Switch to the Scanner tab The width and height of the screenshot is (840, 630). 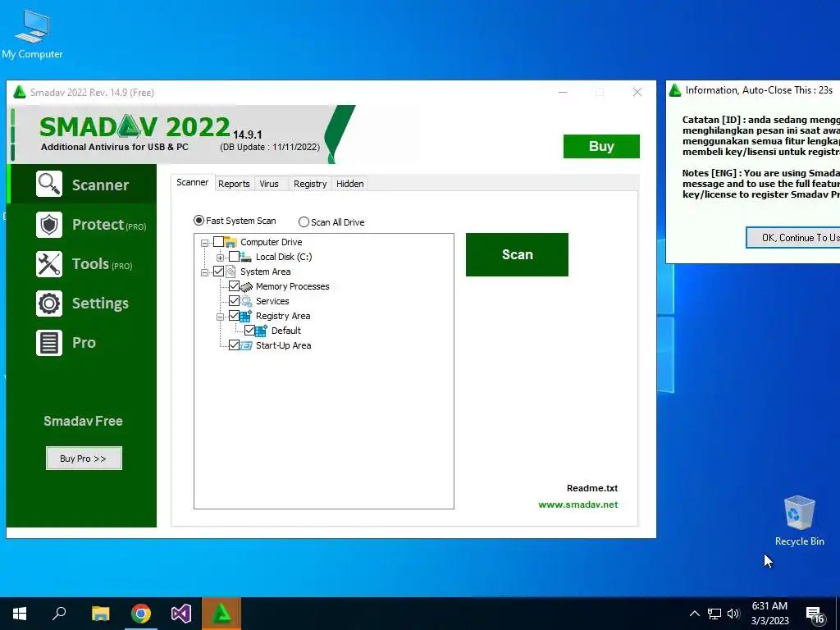click(192, 182)
